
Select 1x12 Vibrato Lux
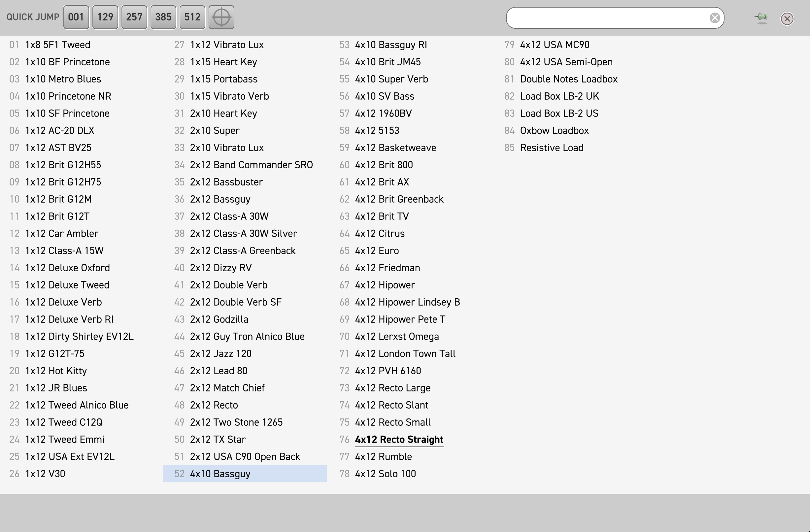tap(227, 45)
